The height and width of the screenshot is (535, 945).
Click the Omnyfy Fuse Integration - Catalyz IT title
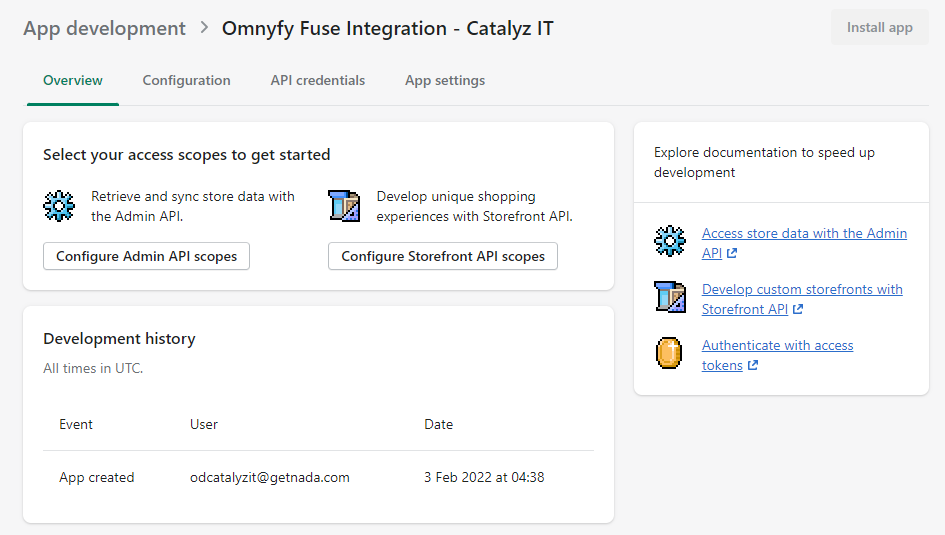pyautogui.click(x=388, y=28)
